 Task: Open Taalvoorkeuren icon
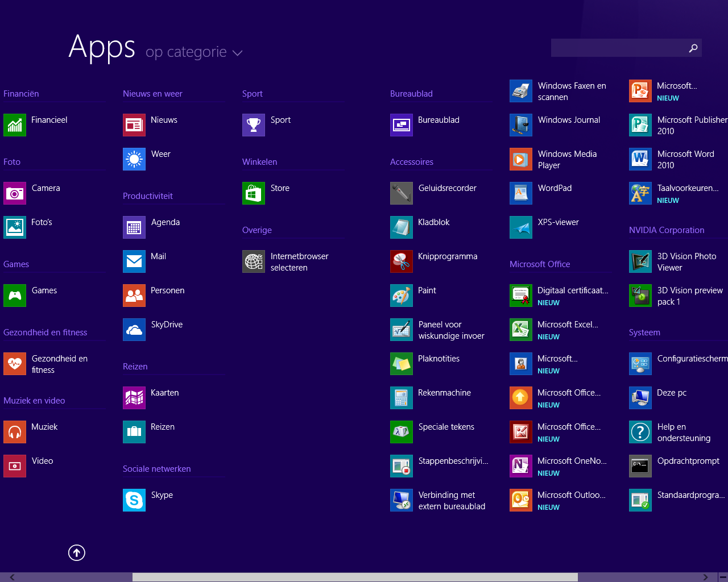click(x=640, y=193)
